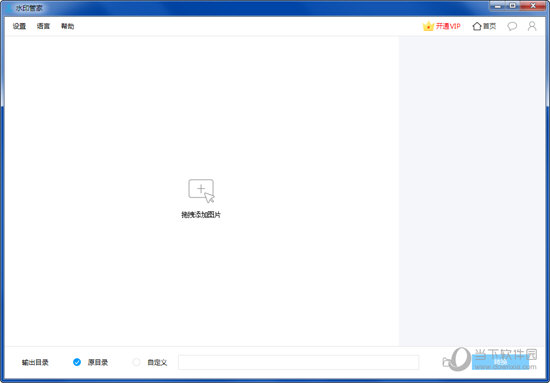Minimize the 水印管家 window
550x383 pixels.
tap(498, 5)
